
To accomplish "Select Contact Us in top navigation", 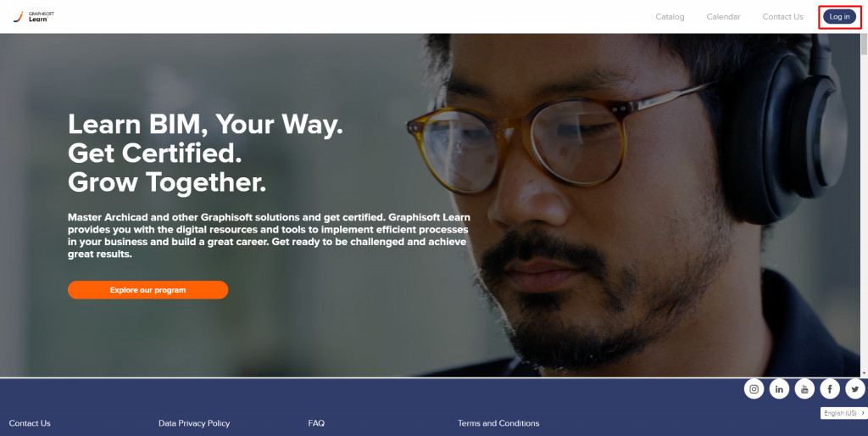I will [x=782, y=17].
